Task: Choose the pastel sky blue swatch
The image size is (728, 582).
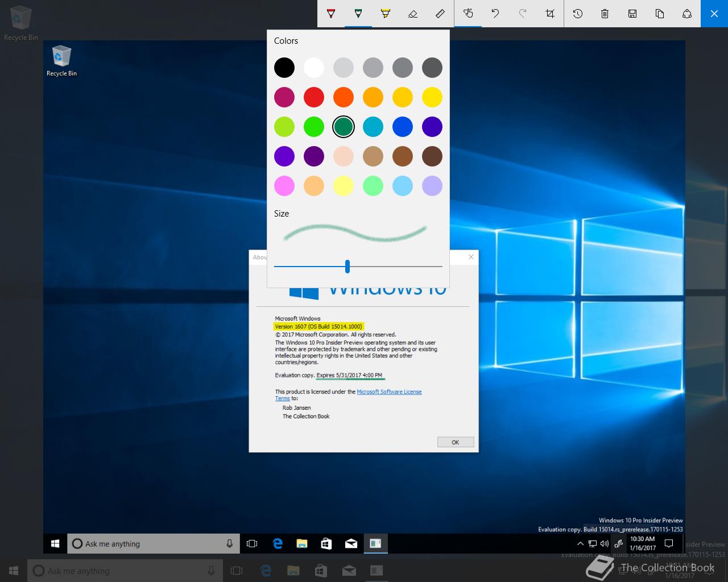Action: (x=403, y=186)
